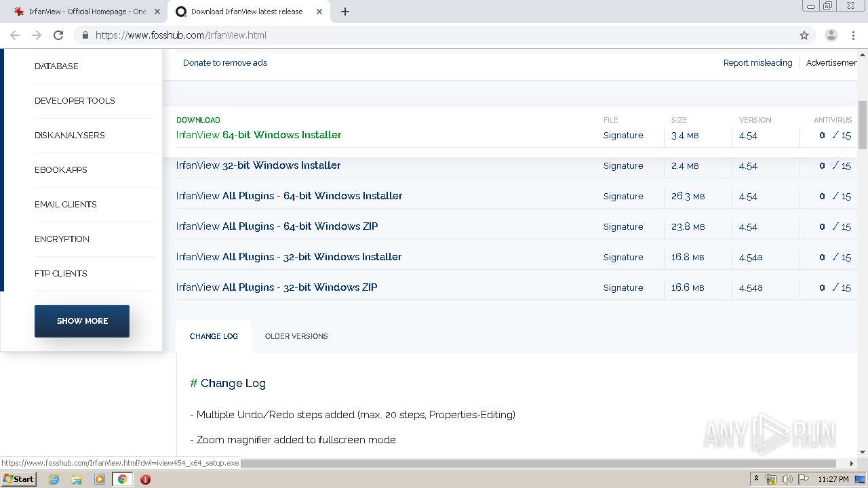This screenshot has width=868, height=488.
Task: Download IrfanView 64-bit Windows Installer
Action: (x=258, y=135)
